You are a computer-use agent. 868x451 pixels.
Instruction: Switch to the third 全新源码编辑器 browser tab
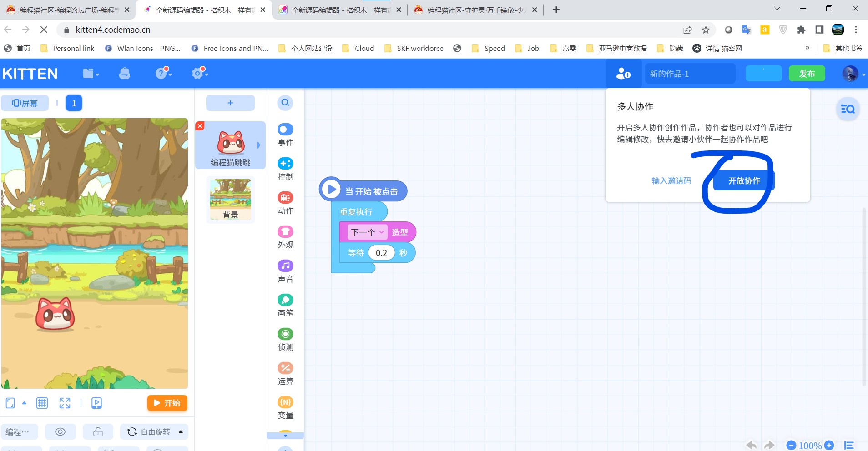click(x=340, y=10)
